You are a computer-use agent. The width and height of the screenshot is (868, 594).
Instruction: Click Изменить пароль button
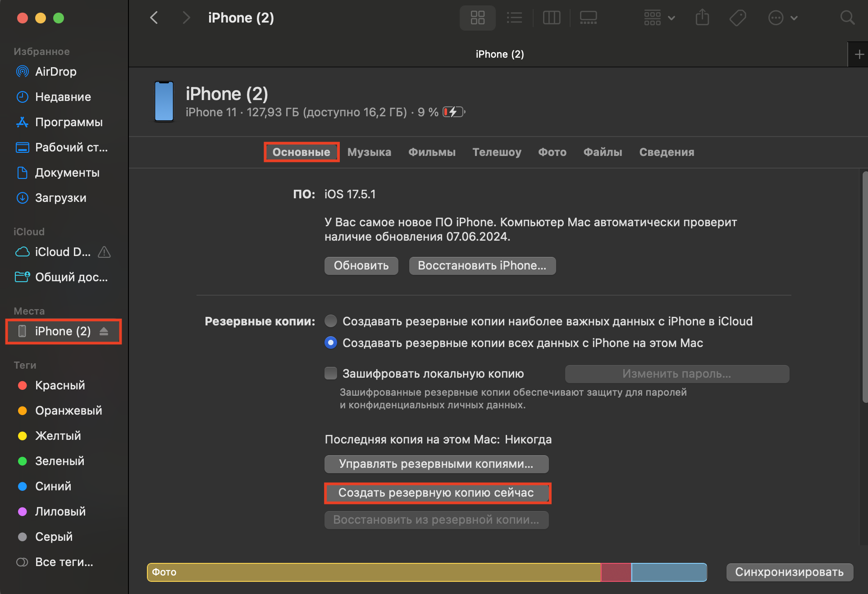677,374
